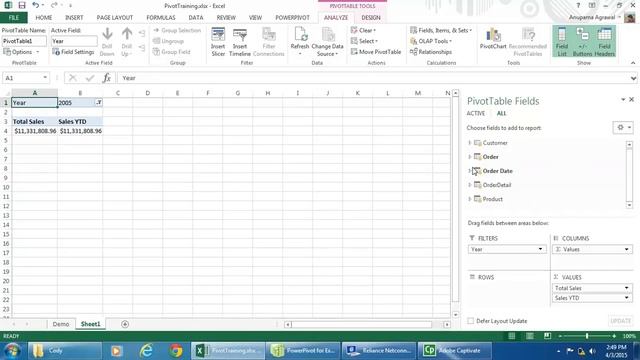Image resolution: width=640 pixels, height=360 pixels.
Task: Open the OLAP Tools dropdown
Action: click(x=431, y=41)
